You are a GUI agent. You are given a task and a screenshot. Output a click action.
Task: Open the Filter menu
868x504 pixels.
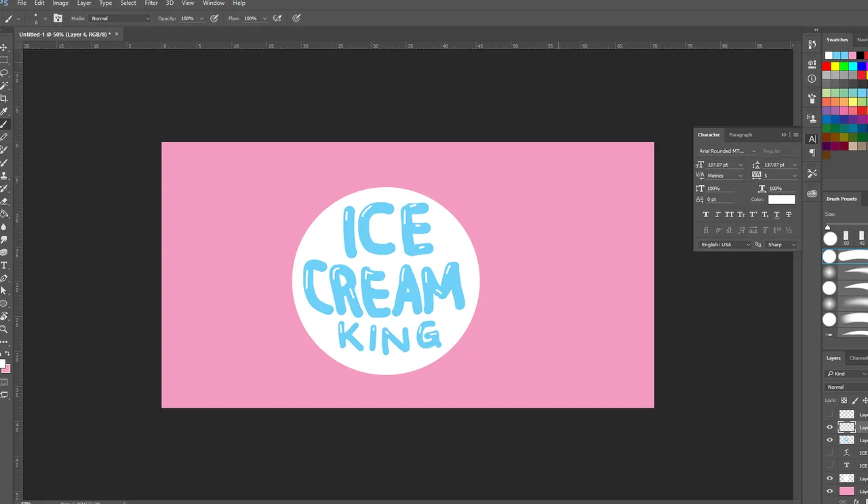click(x=151, y=3)
